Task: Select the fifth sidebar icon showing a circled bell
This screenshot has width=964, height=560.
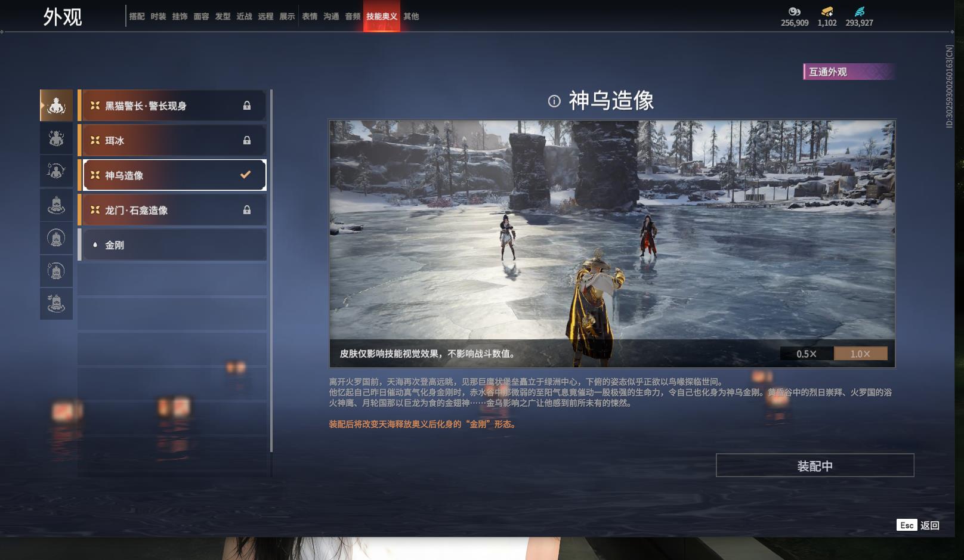Action: [56, 239]
